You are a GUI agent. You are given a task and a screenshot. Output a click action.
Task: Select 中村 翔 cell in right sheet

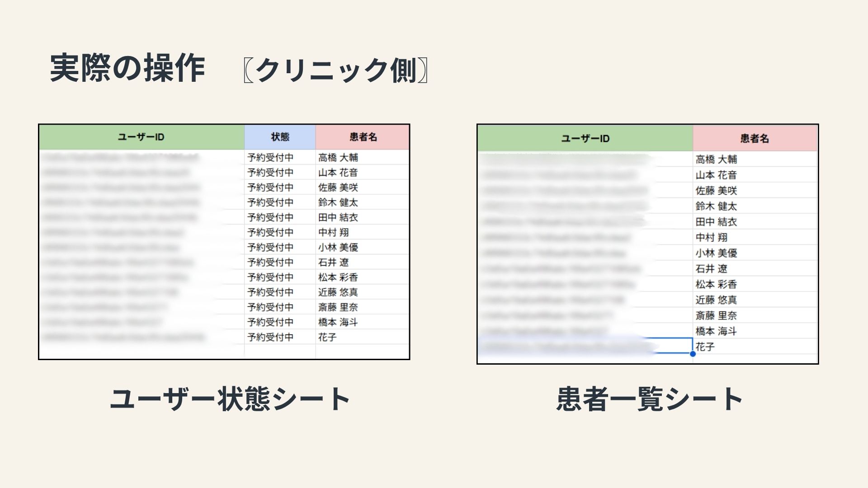(x=712, y=237)
